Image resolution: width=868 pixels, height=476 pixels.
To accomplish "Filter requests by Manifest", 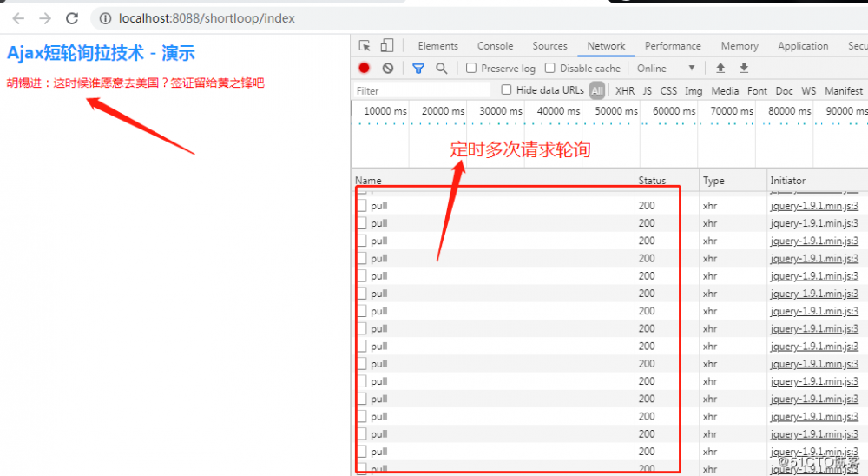I will tap(844, 91).
